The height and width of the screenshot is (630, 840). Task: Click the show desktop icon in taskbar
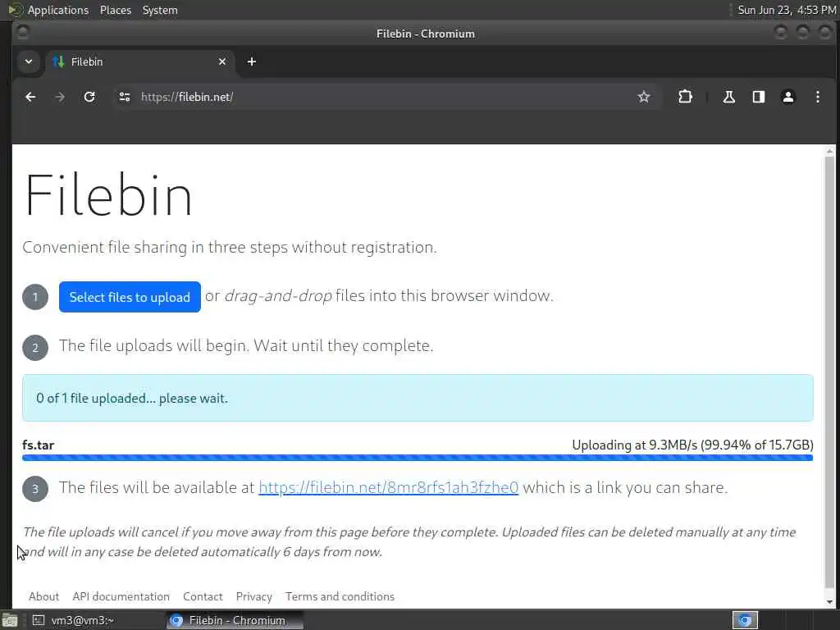pos(10,620)
